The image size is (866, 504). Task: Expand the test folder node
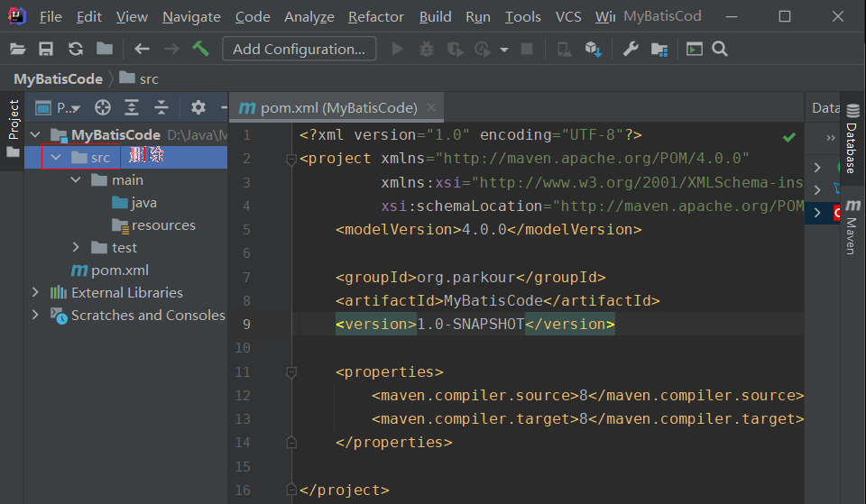click(x=76, y=247)
